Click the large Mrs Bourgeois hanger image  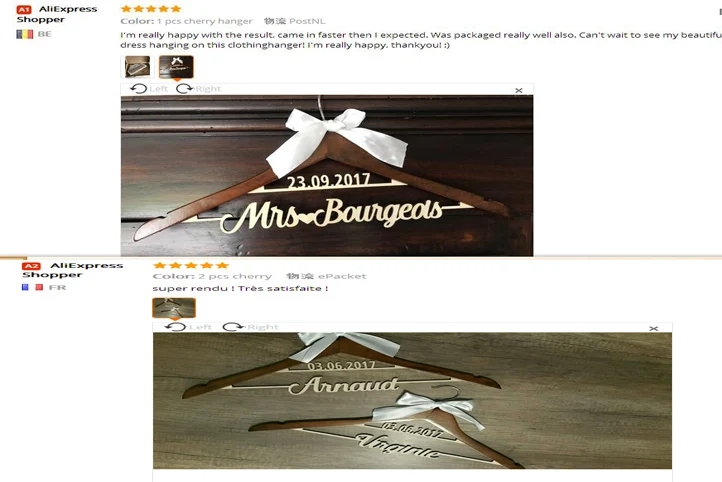click(x=327, y=175)
